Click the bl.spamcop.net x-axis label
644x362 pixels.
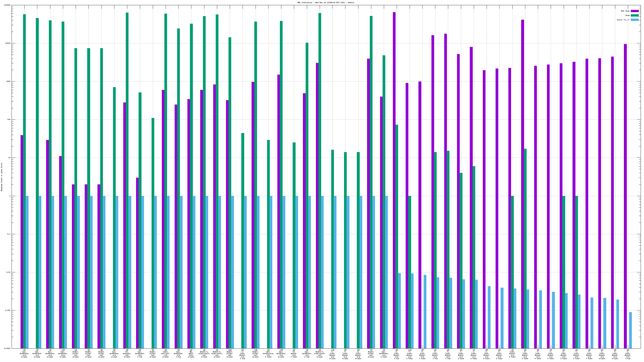click(x=127, y=353)
